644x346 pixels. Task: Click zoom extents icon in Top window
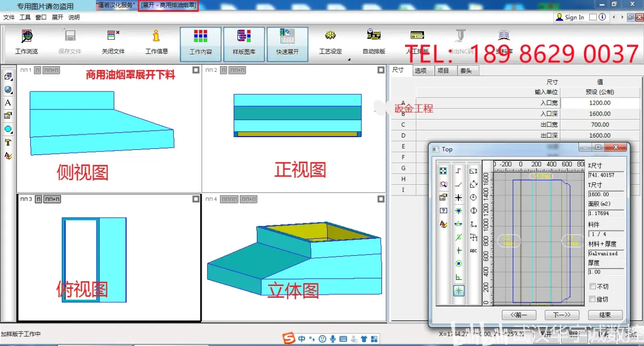(443, 171)
